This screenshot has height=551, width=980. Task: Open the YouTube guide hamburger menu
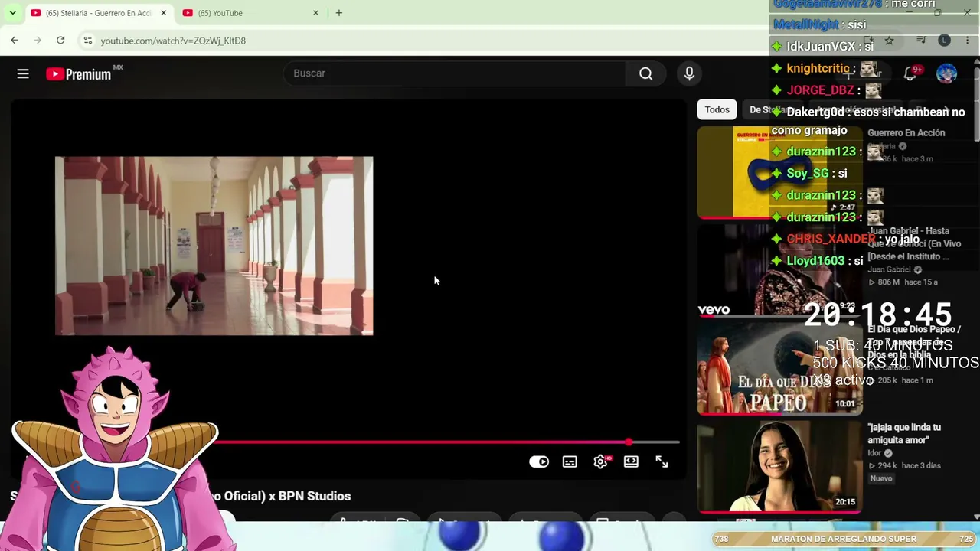[23, 73]
